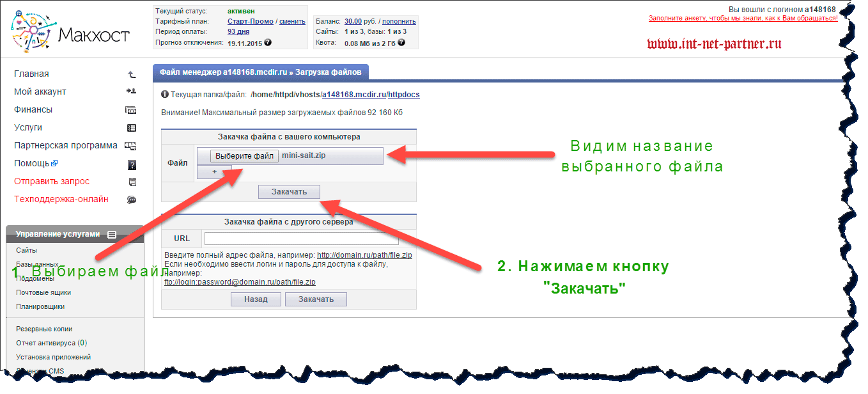868x394 pixels.
Task: Add another file field with plus button
Action: (x=214, y=172)
